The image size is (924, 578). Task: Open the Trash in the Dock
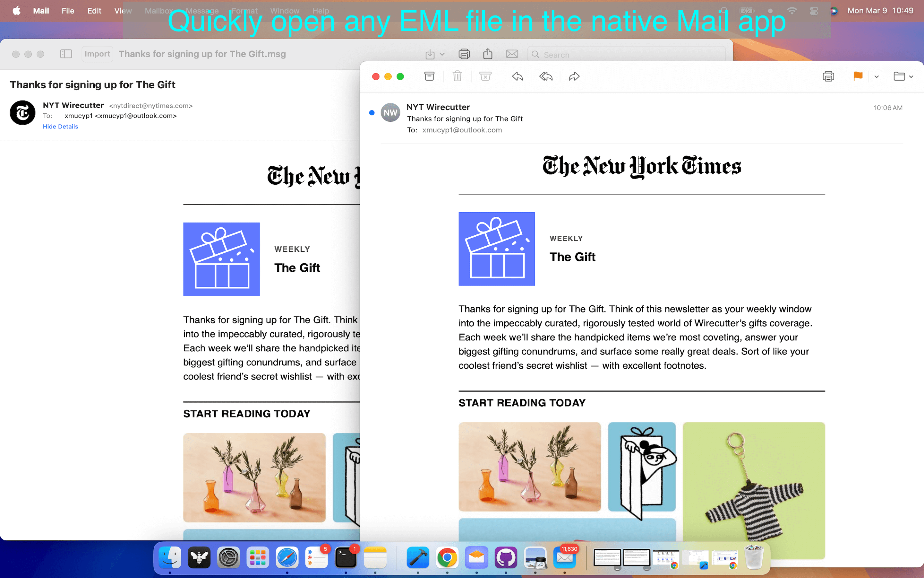point(754,558)
